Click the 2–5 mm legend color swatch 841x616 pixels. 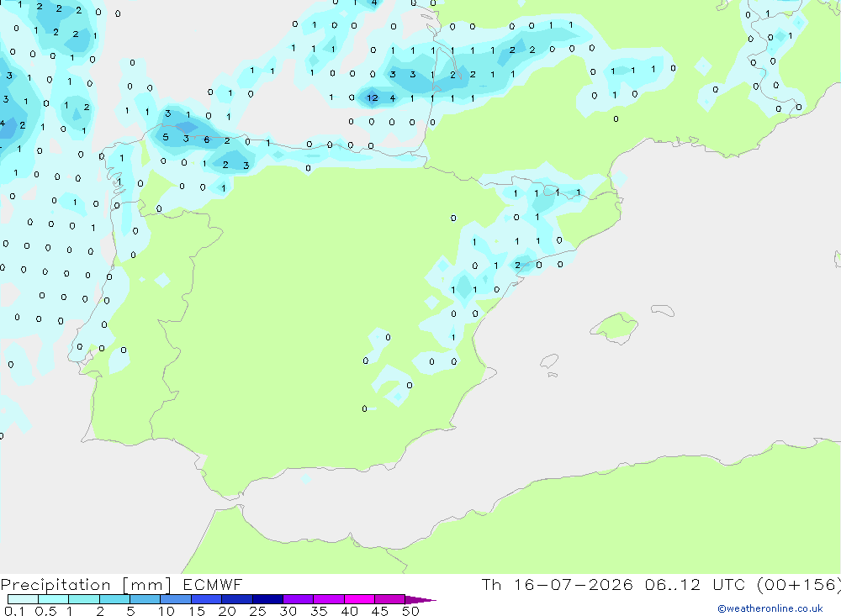pos(114,599)
